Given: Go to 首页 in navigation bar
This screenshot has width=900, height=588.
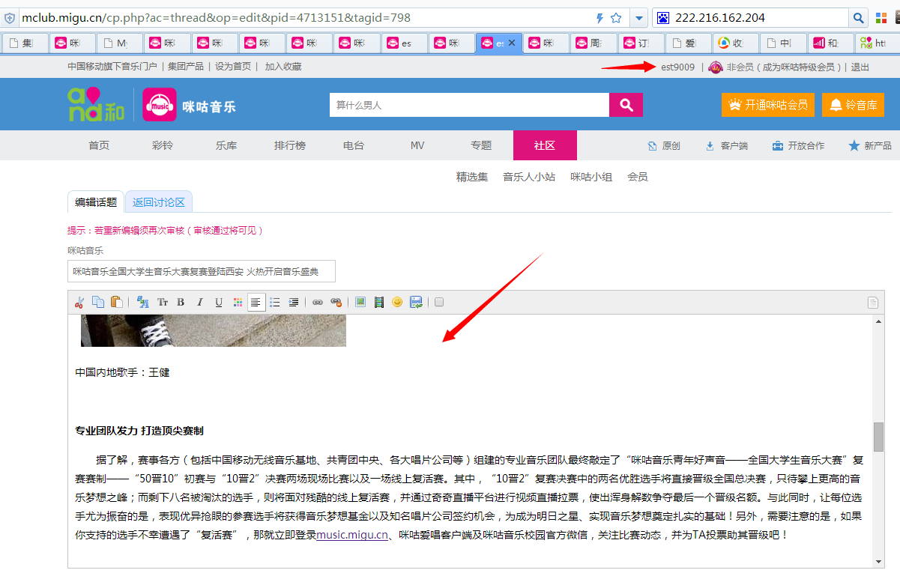Looking at the screenshot, I should pyautogui.click(x=99, y=145).
